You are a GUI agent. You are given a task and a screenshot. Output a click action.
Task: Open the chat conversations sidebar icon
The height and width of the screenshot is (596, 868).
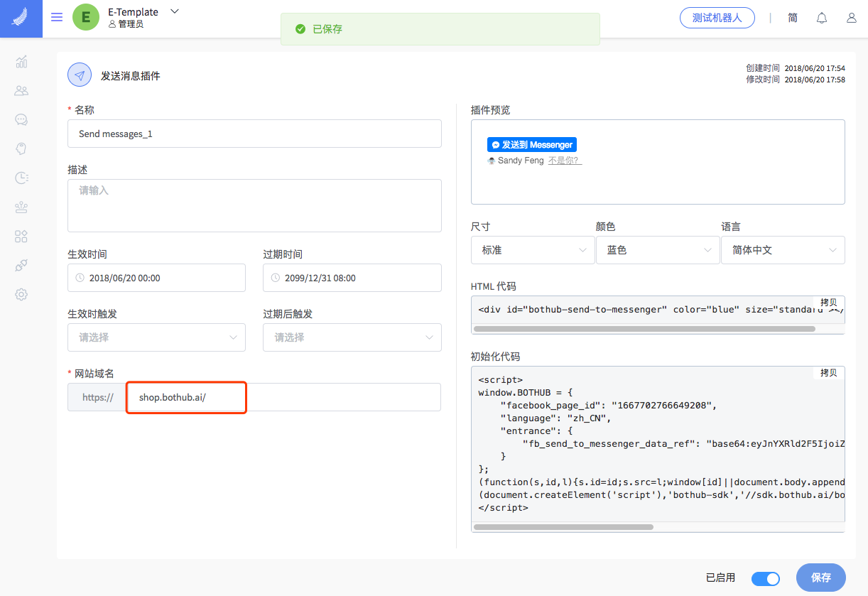[x=21, y=119]
